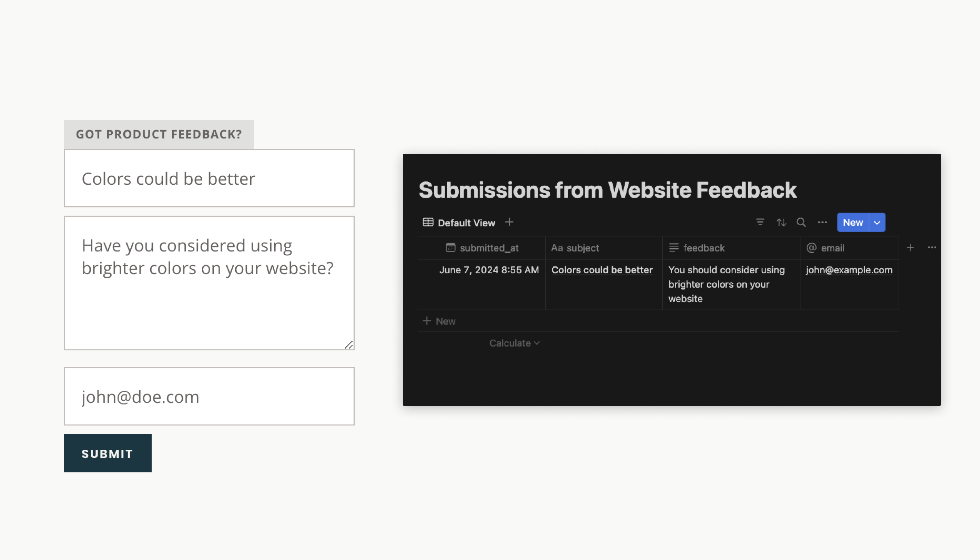The image size is (980, 560).
Task: Click the subject input field
Action: click(209, 179)
